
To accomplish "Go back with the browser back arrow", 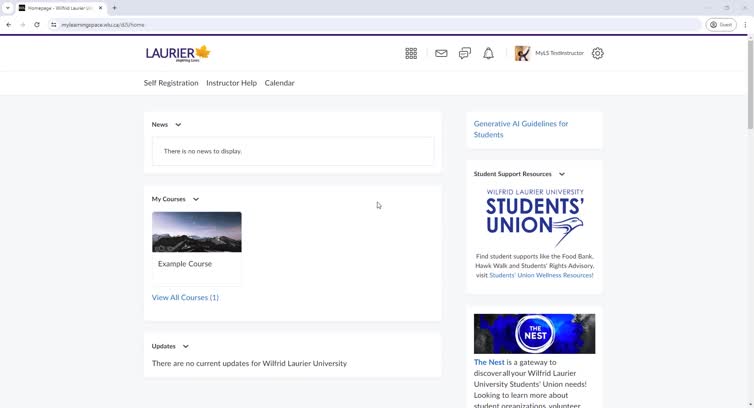I will click(x=9, y=25).
